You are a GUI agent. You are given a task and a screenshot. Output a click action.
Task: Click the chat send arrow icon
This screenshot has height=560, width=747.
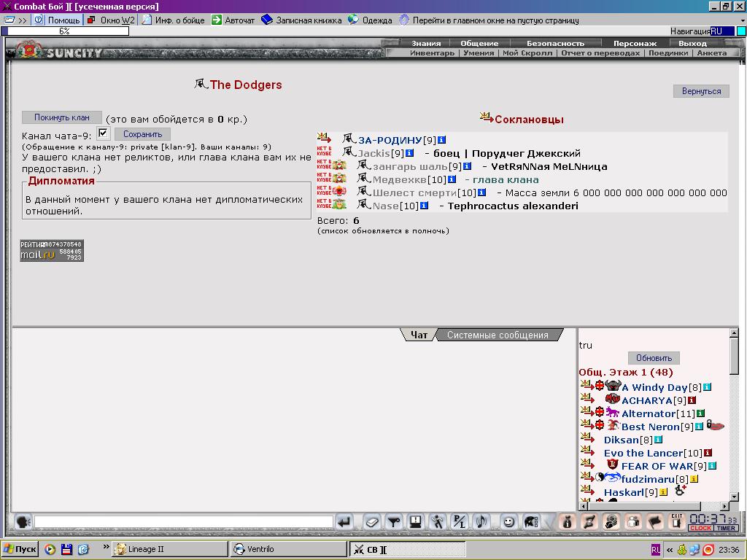pos(344,522)
